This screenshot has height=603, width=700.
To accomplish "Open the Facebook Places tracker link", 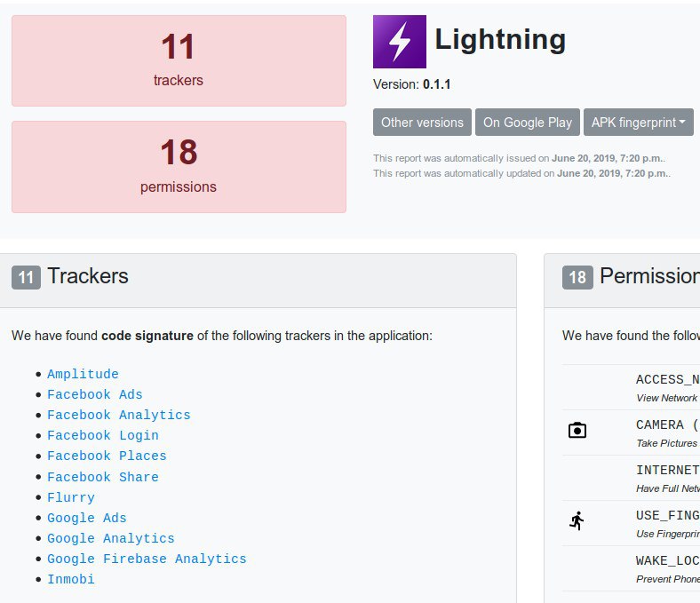I will [107, 456].
